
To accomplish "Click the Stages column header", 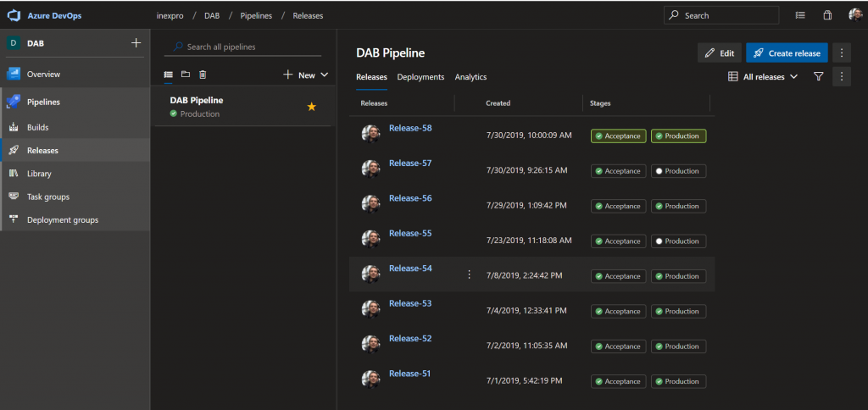I will point(601,102).
